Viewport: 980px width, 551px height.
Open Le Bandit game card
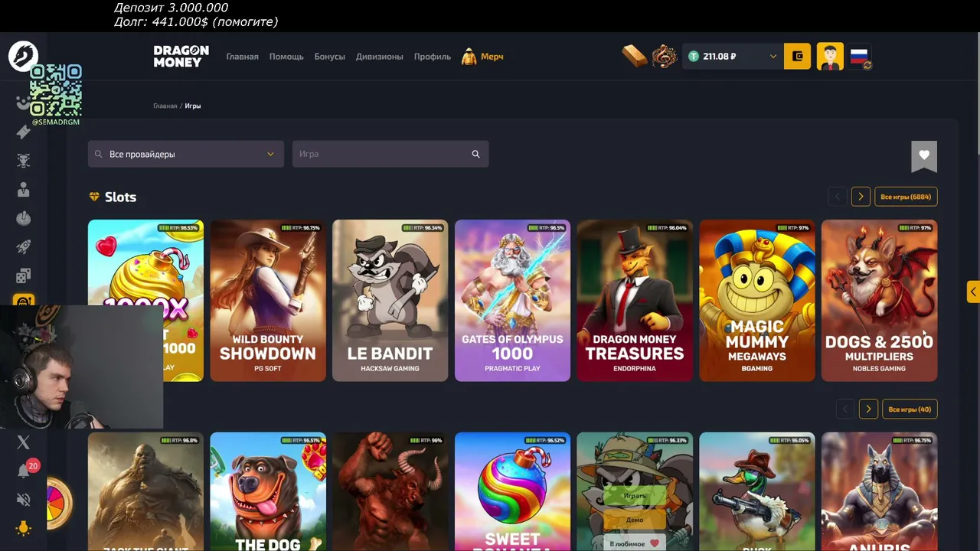[x=390, y=300]
